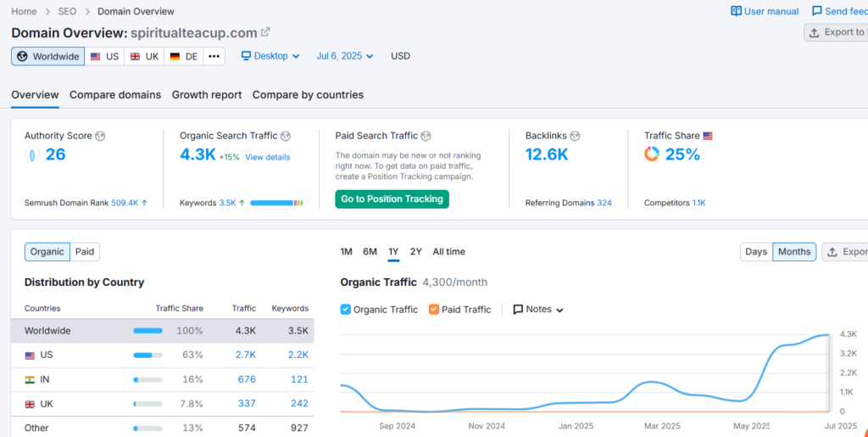This screenshot has width=868, height=437.
Task: Open the Compare by countries tab
Action: 308,95
